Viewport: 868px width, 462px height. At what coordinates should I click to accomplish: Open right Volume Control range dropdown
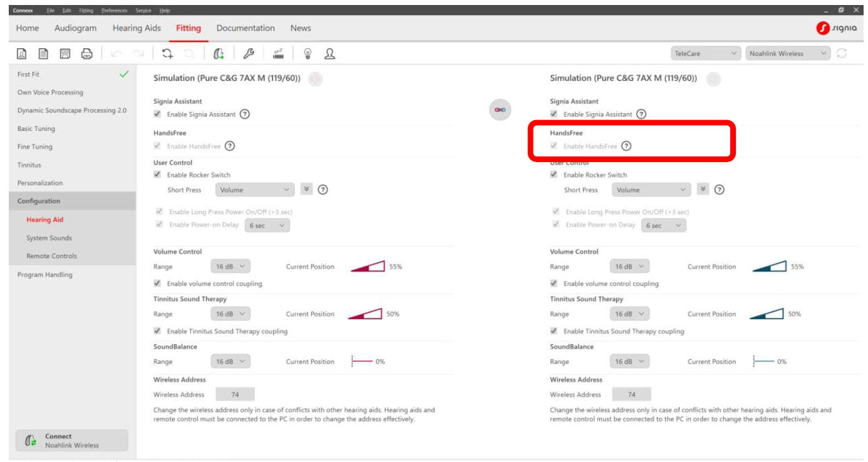click(629, 267)
